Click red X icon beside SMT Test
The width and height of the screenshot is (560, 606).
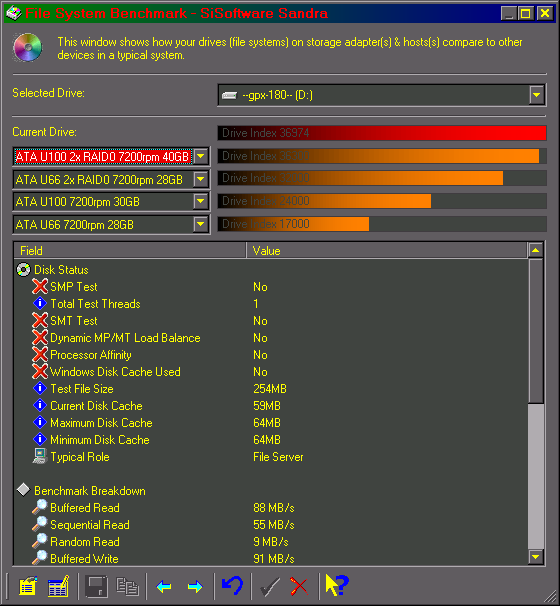pos(40,320)
